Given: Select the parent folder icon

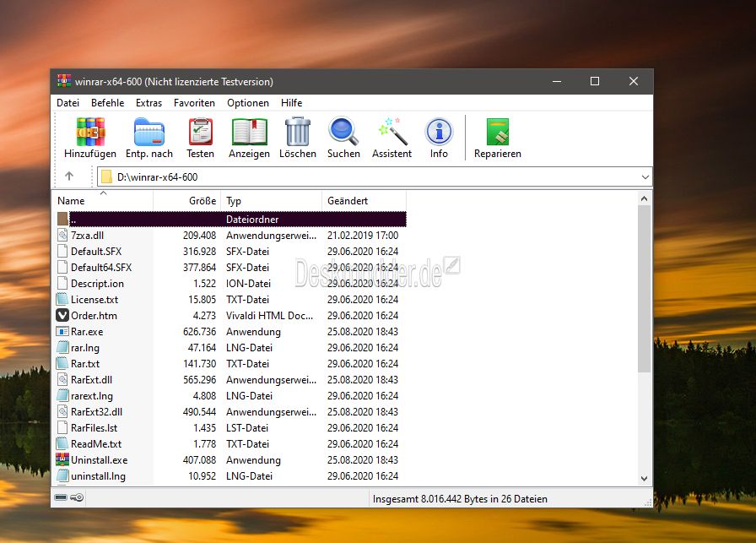Looking at the screenshot, I should (62, 219).
